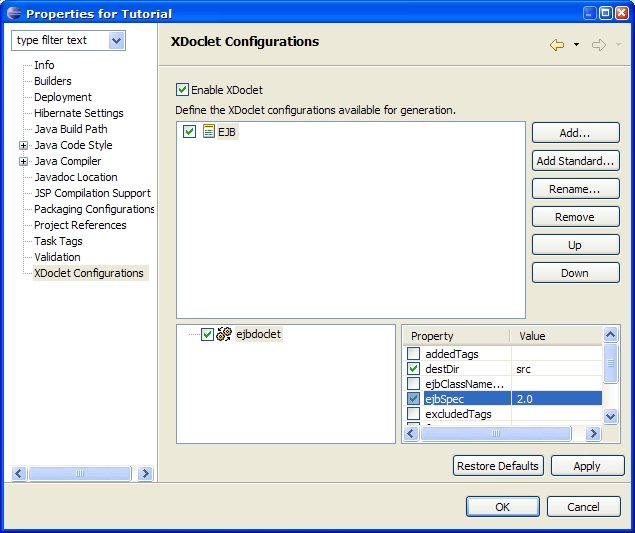Screen dimensions: 635x533
Task: Select Project References entry
Action: click(x=80, y=225)
